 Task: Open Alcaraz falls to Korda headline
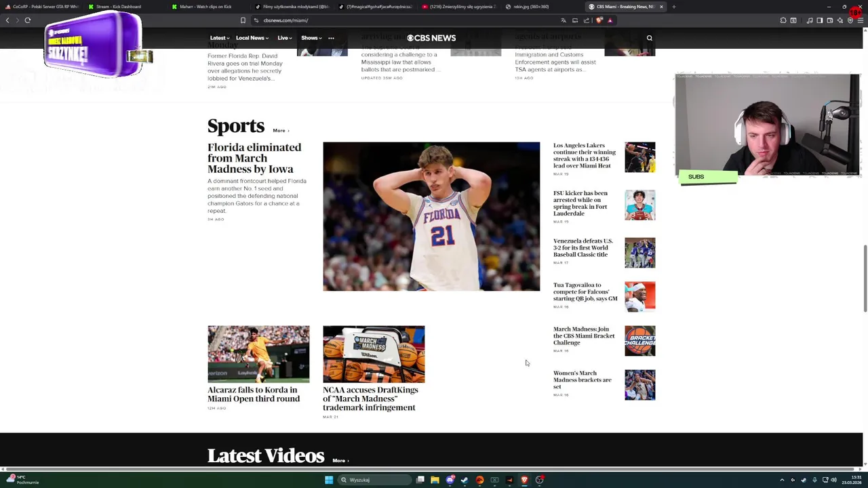coord(254,394)
